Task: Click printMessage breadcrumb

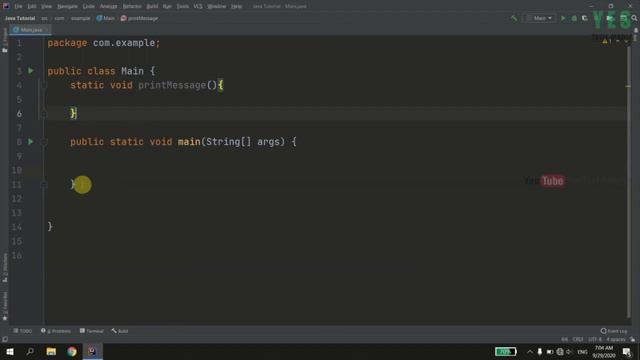Action: pos(140,18)
